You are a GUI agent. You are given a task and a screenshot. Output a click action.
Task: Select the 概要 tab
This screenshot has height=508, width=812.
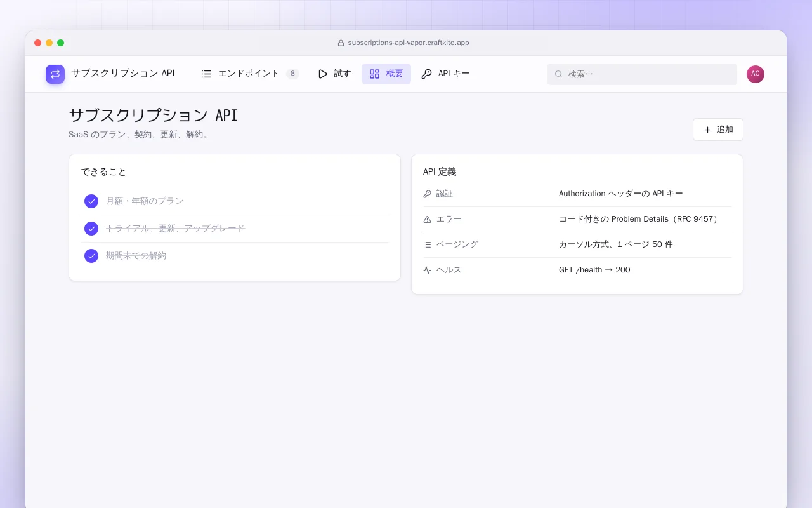click(x=386, y=74)
